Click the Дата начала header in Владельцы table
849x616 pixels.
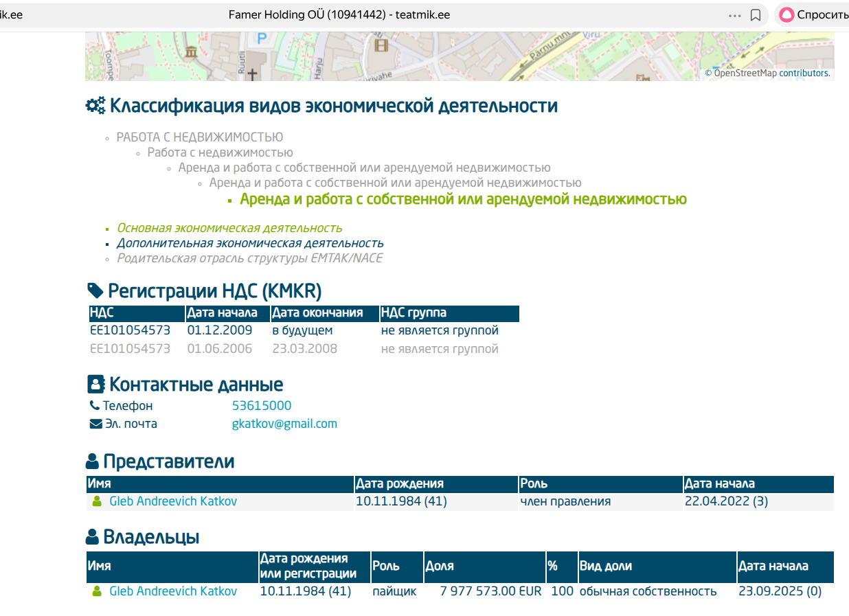click(x=773, y=567)
